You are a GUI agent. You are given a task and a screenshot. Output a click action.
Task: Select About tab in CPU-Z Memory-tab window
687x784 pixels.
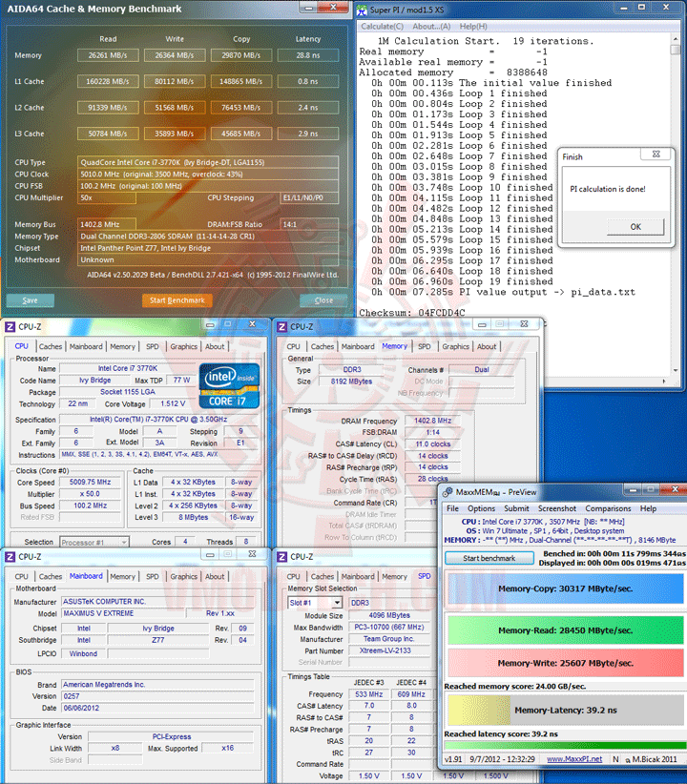coord(487,346)
